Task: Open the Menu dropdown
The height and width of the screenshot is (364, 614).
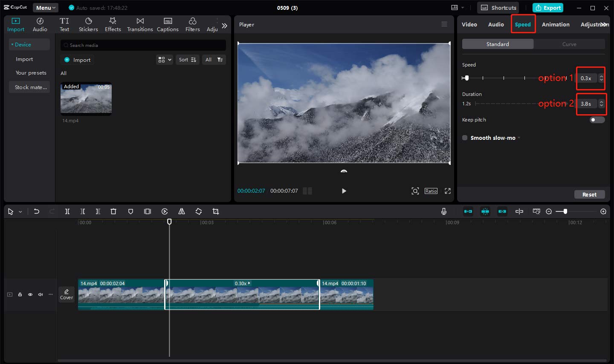Action: (x=46, y=8)
